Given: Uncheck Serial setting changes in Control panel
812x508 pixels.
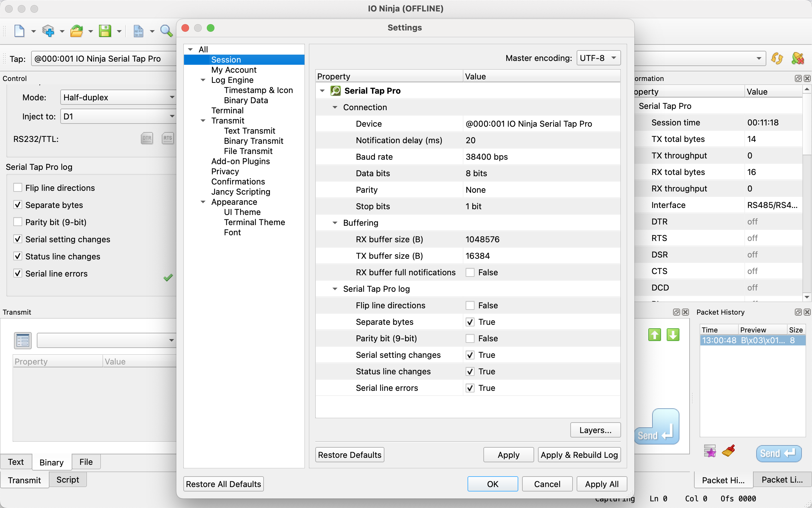Looking at the screenshot, I should coord(18,239).
